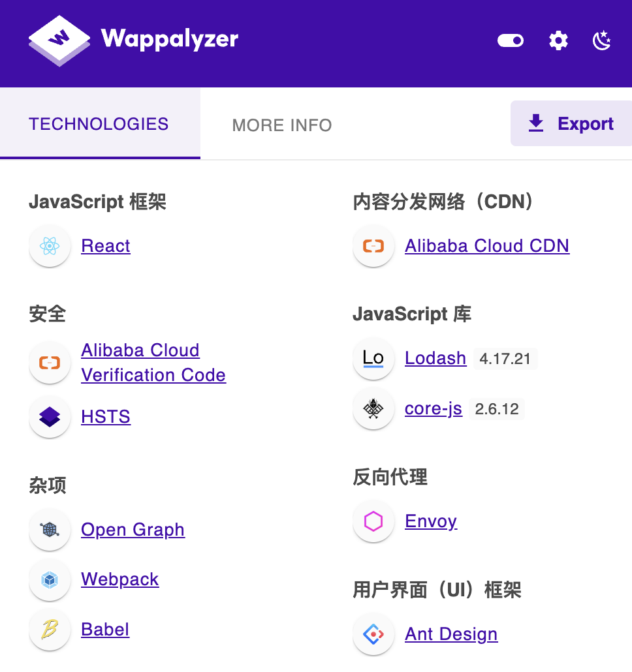Switch to dark mode with moon icon
The height and width of the screenshot is (672, 632).
click(601, 40)
